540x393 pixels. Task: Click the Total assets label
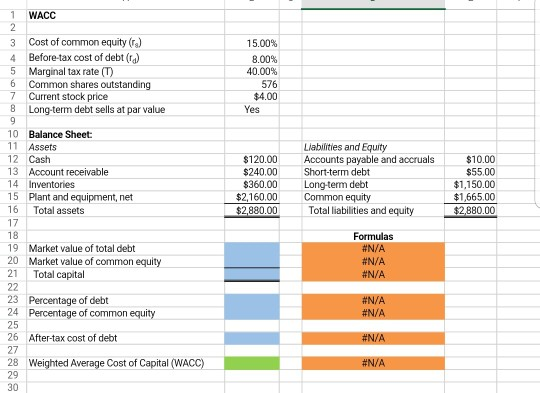tap(59, 210)
